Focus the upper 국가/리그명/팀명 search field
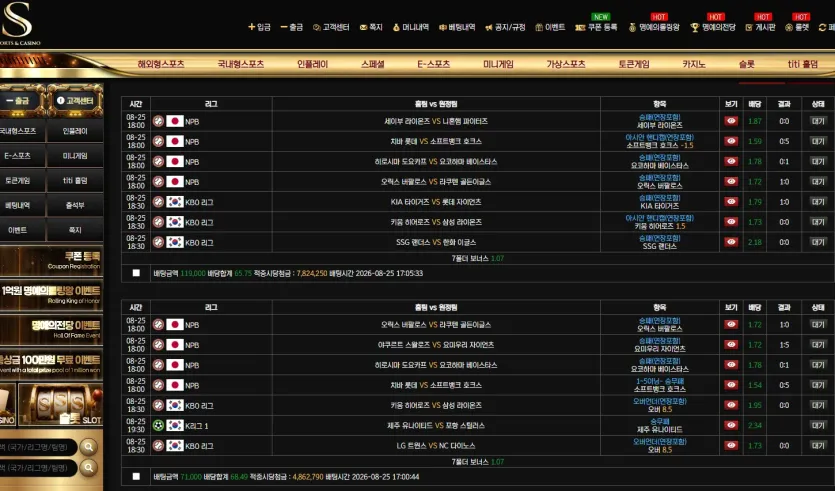 pos(38,447)
